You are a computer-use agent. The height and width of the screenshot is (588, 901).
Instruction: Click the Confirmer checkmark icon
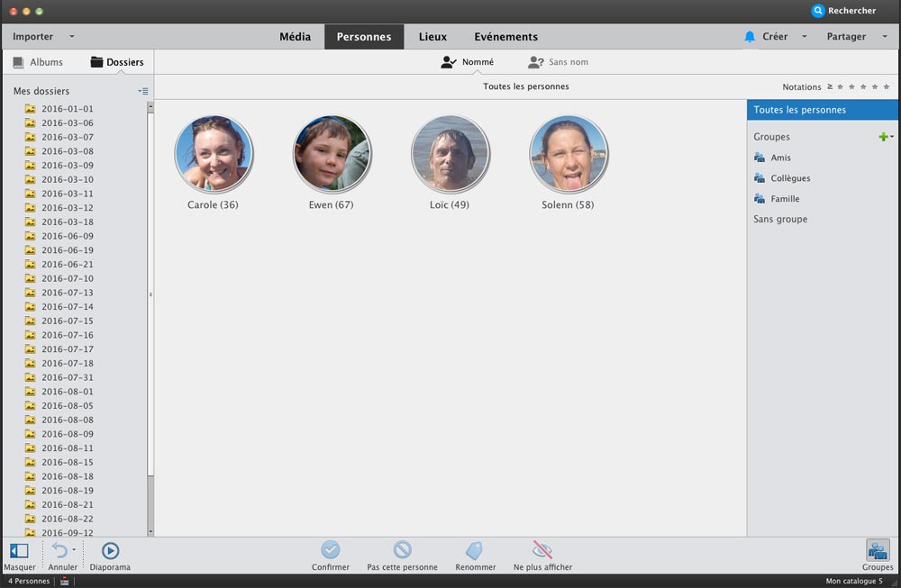pos(331,549)
